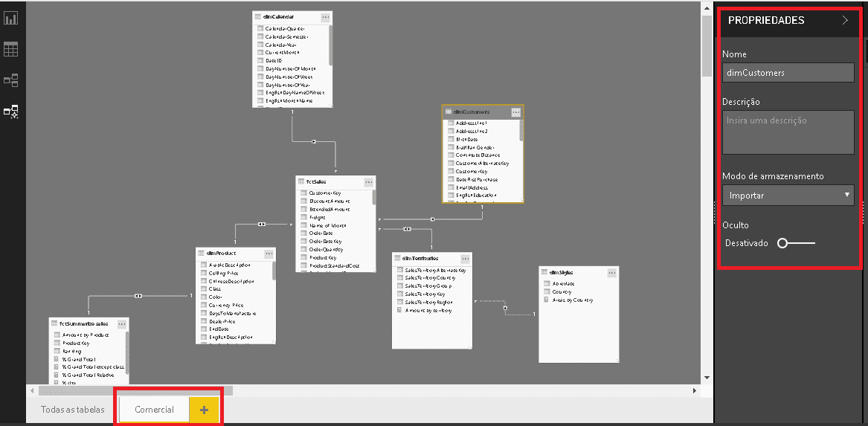Select the dimTerritories table header

(432, 258)
